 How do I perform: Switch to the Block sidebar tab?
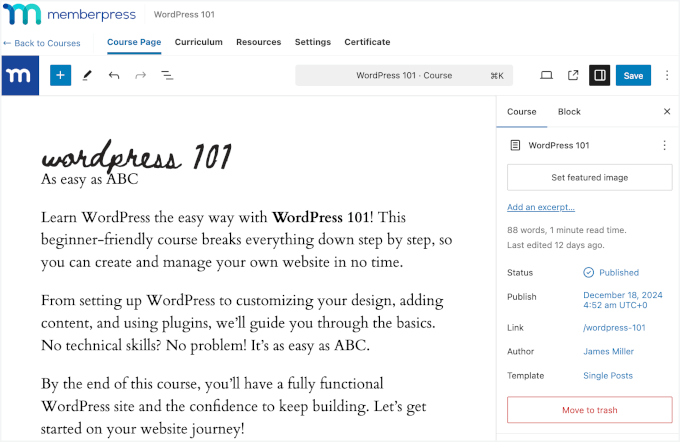pos(569,112)
